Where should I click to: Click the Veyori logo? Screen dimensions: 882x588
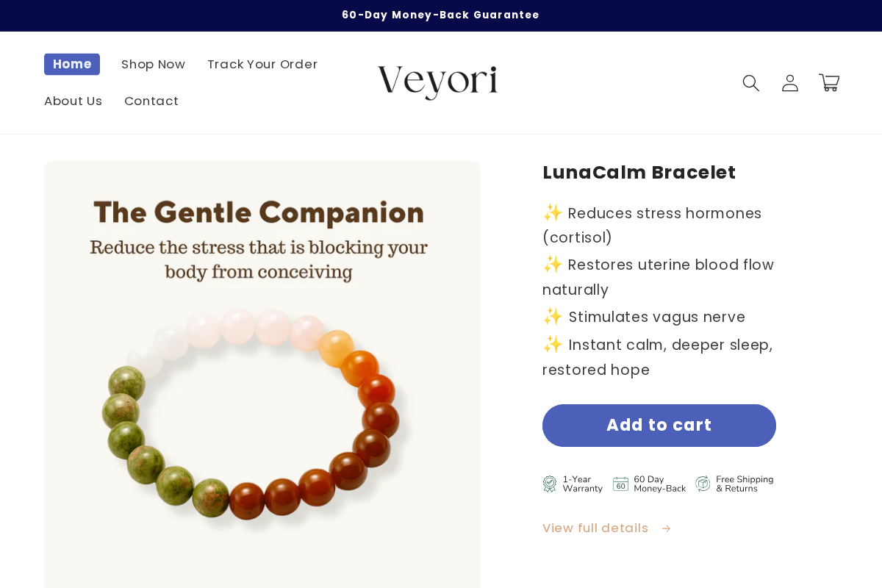click(438, 82)
